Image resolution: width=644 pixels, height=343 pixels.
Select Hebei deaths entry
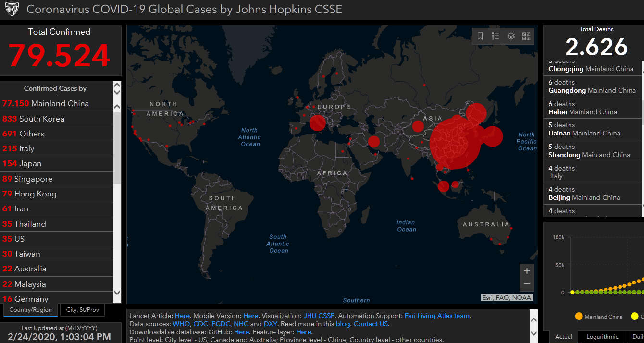[592, 108]
